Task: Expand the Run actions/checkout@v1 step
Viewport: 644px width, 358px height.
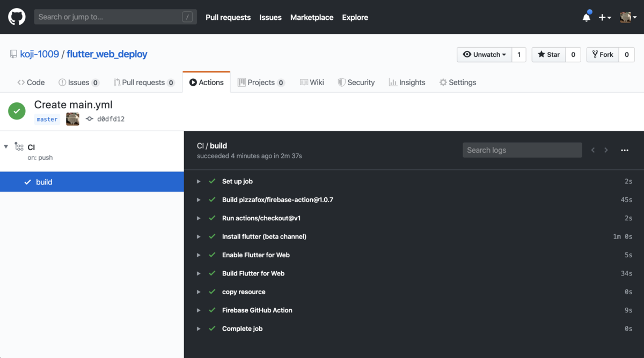Action: click(199, 218)
